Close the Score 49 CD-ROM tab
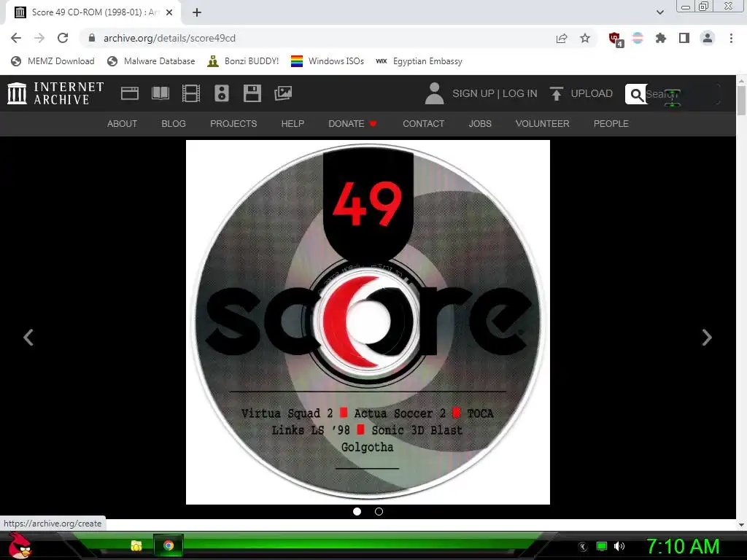 [169, 12]
